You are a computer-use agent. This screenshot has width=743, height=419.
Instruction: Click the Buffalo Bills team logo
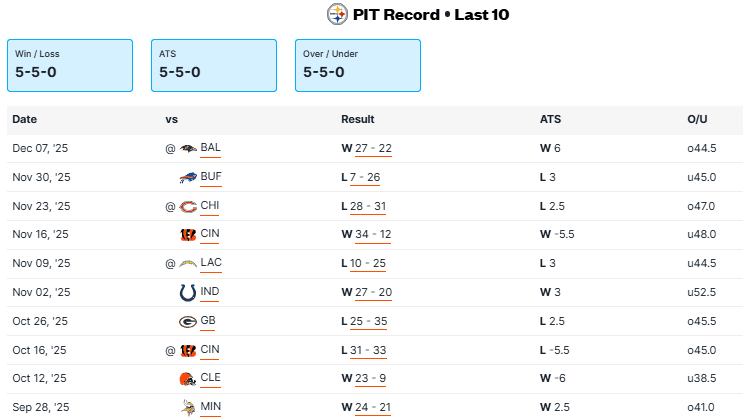click(187, 177)
